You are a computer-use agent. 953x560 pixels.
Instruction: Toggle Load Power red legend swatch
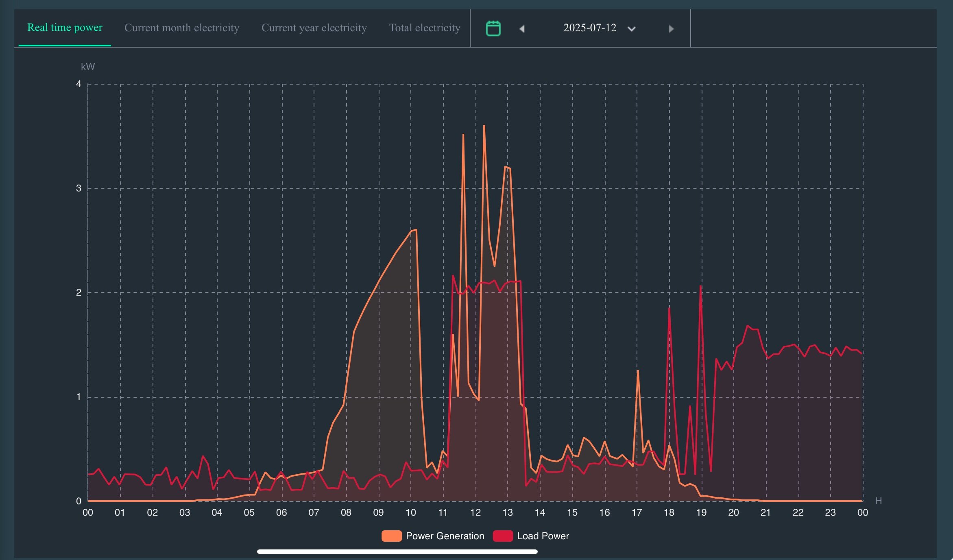tap(503, 536)
